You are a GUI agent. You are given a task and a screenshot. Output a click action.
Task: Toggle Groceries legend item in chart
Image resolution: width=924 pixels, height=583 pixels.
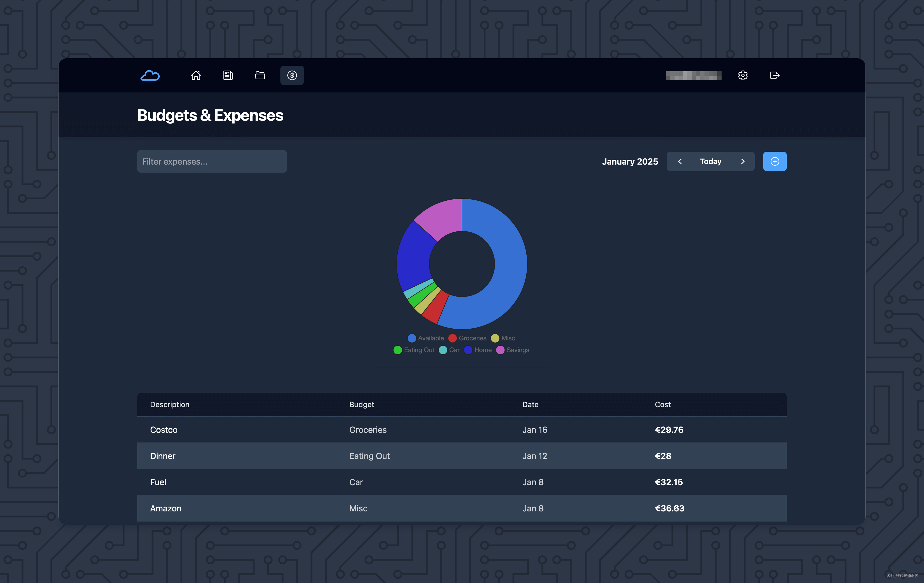coord(472,338)
